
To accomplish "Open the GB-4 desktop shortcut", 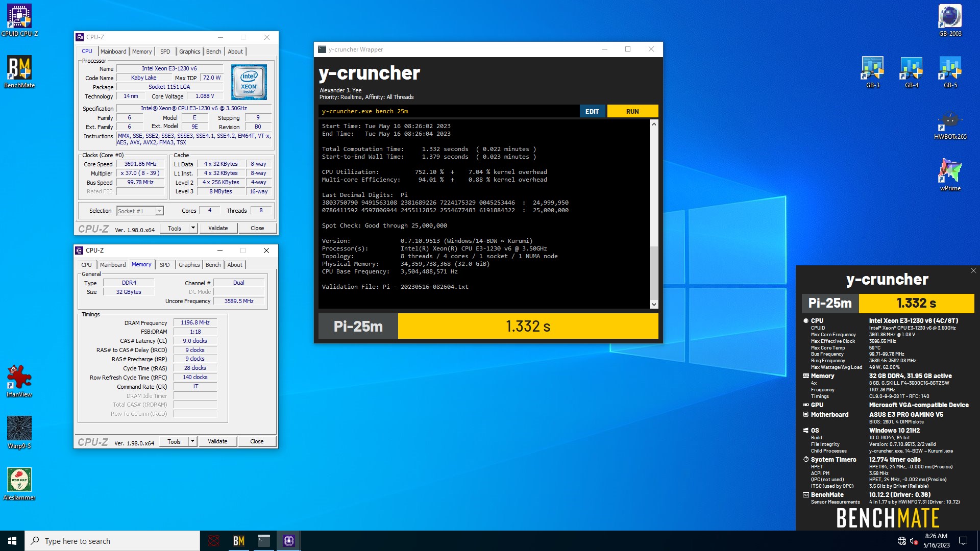I will (912, 72).
